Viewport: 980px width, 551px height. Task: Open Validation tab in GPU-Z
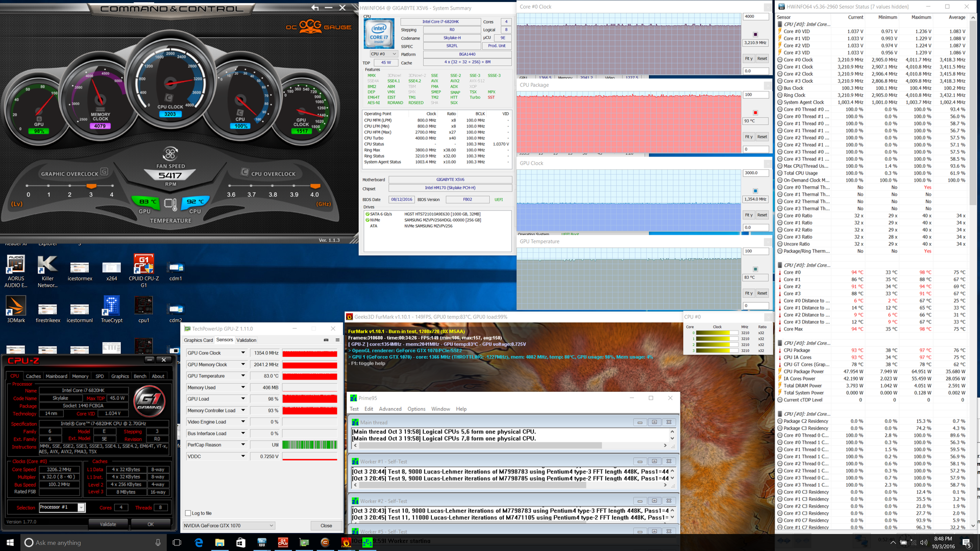247,340
